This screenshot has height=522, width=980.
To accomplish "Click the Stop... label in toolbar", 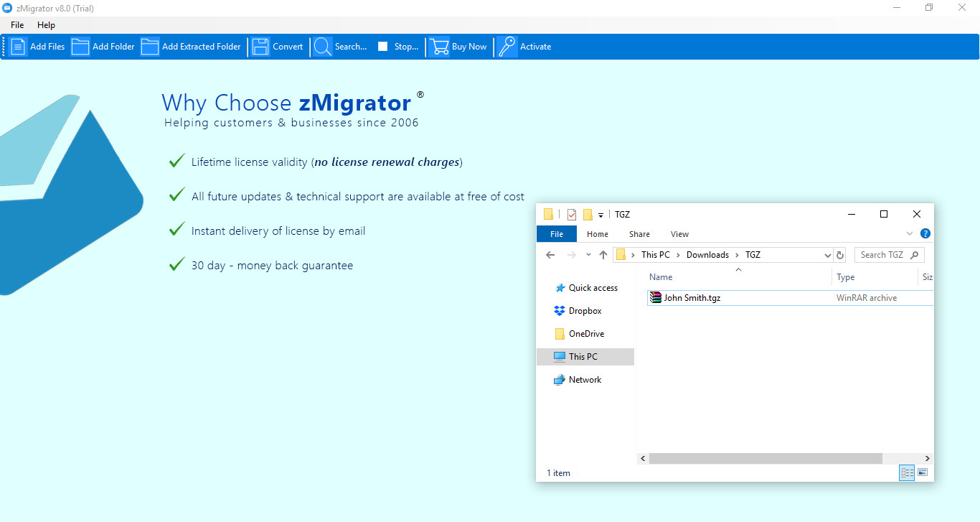I will (x=406, y=47).
